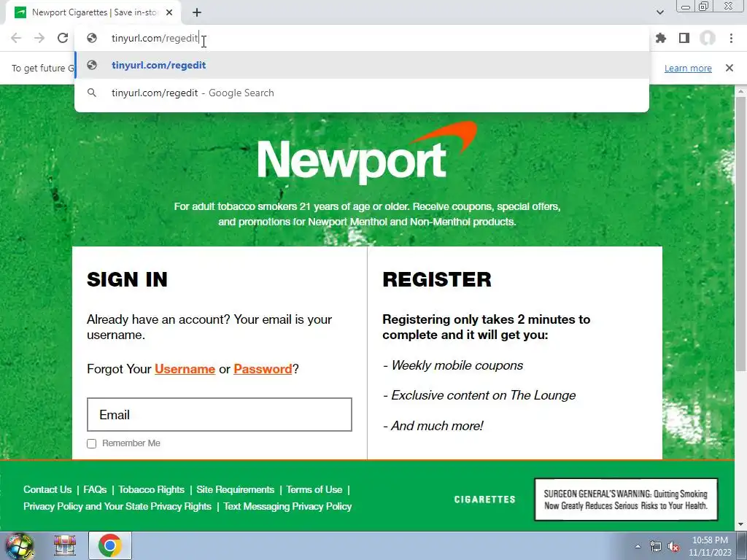Click the REGISTER heading
This screenshot has height=560, width=747.
(437, 279)
